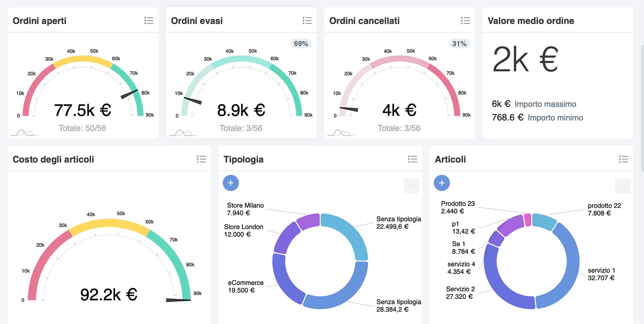Image resolution: width=644 pixels, height=324 pixels.
Task: Expand the ellipsis options in Tipologia panel
Action: [x=412, y=186]
